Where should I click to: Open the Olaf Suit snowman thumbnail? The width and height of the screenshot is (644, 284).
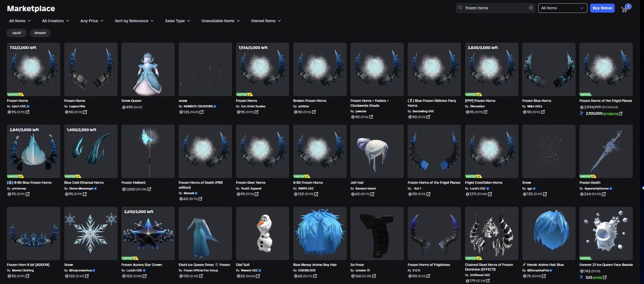tap(262, 233)
